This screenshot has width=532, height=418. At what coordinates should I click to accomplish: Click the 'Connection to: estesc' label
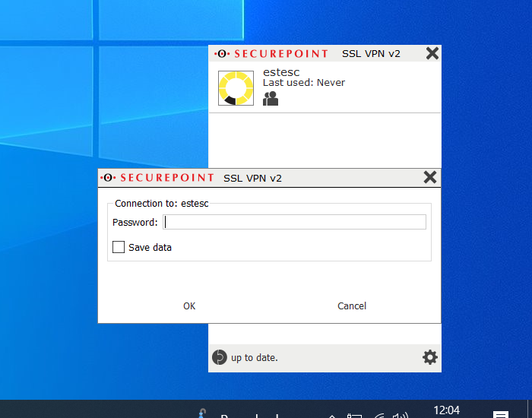pyautogui.click(x=161, y=203)
